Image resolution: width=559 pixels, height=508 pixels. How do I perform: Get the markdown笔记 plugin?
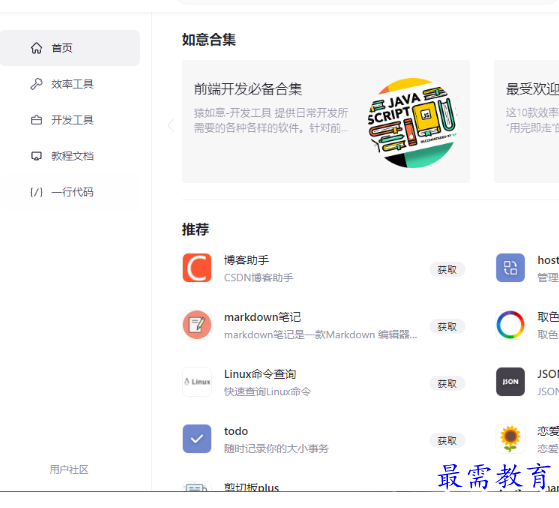click(447, 327)
